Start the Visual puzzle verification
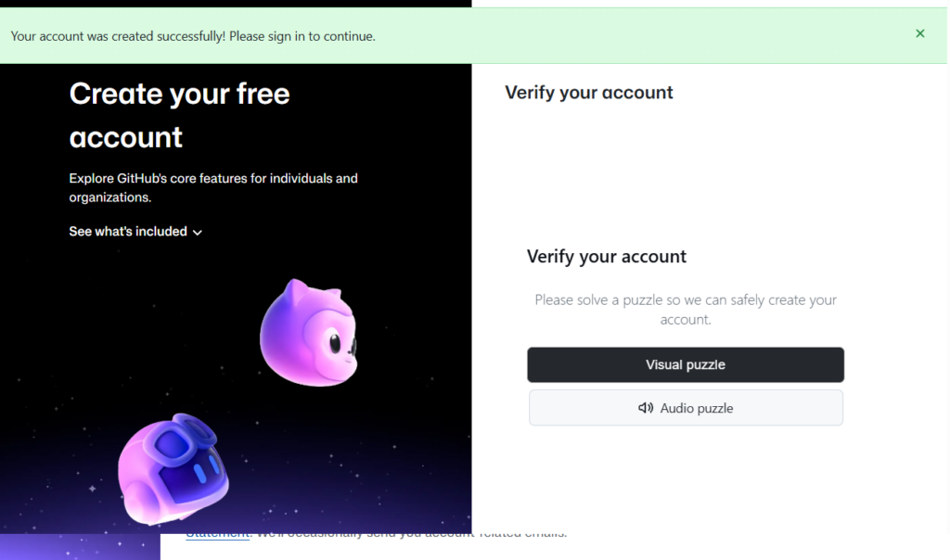The image size is (950, 560). (685, 365)
